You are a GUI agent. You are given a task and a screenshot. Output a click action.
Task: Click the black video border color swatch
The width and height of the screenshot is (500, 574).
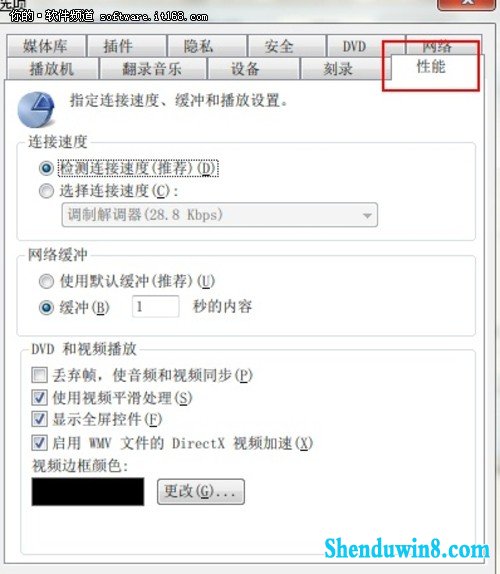(x=88, y=492)
